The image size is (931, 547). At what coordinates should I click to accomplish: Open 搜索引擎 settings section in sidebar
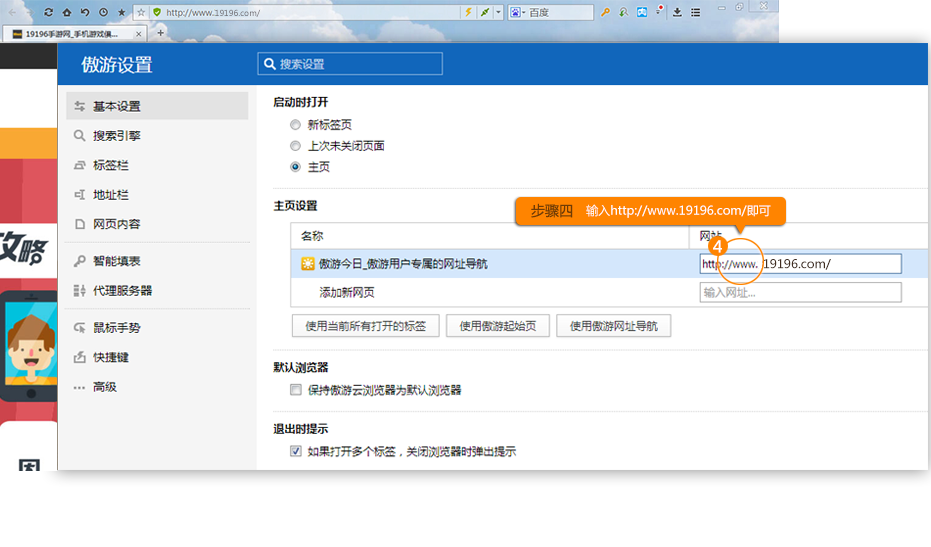coord(116,136)
